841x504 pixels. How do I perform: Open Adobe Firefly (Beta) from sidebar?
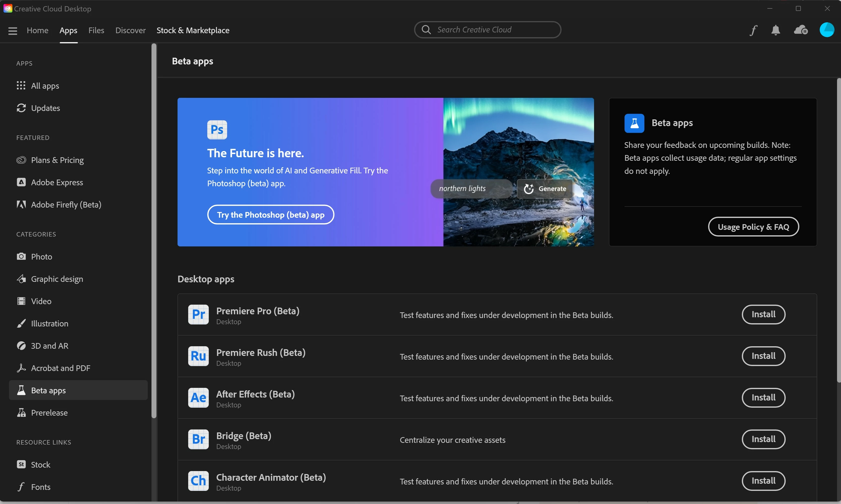pyautogui.click(x=66, y=205)
